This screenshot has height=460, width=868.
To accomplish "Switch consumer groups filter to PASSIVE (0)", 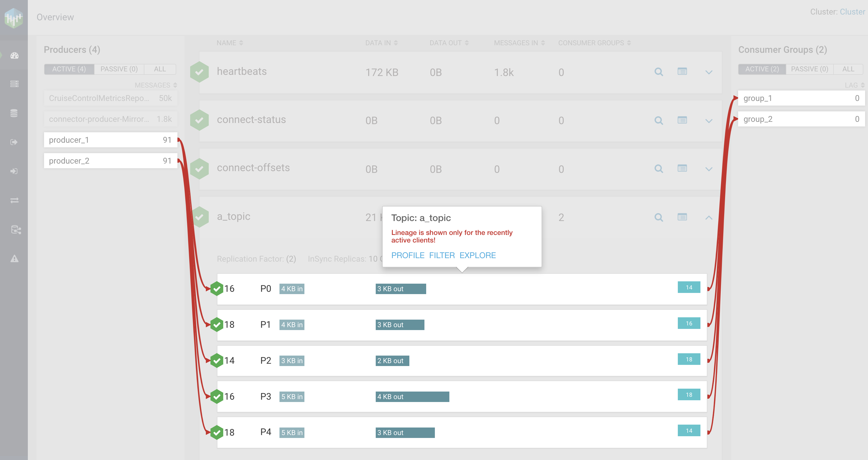I will [x=810, y=69].
